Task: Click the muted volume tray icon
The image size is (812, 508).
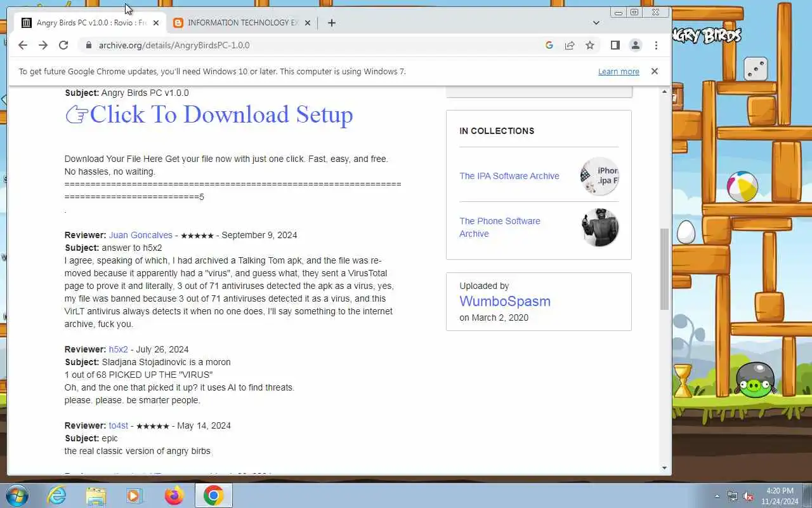Action: 749,496
